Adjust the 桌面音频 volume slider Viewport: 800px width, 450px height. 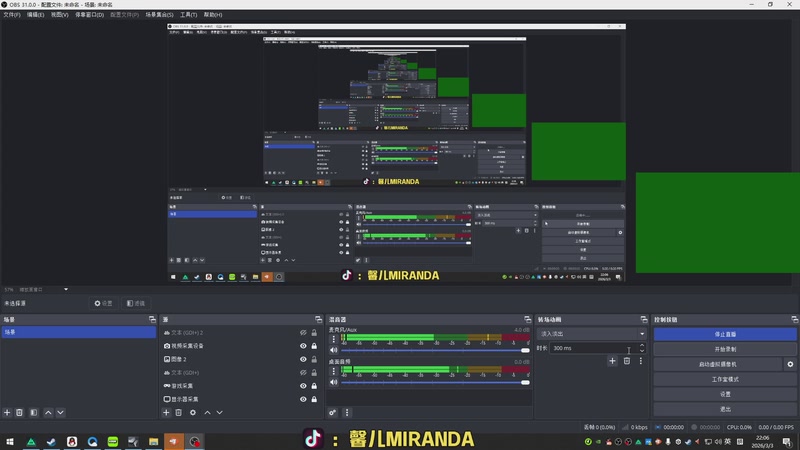435,382
